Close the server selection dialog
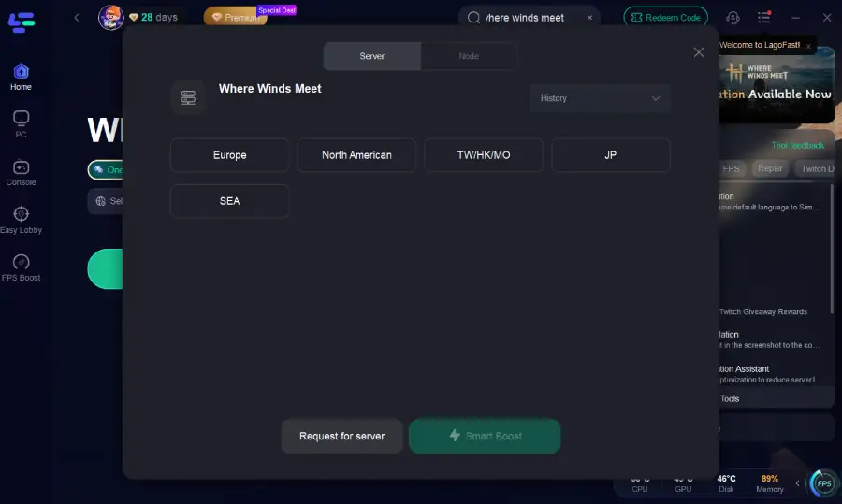842x504 pixels. 698,52
